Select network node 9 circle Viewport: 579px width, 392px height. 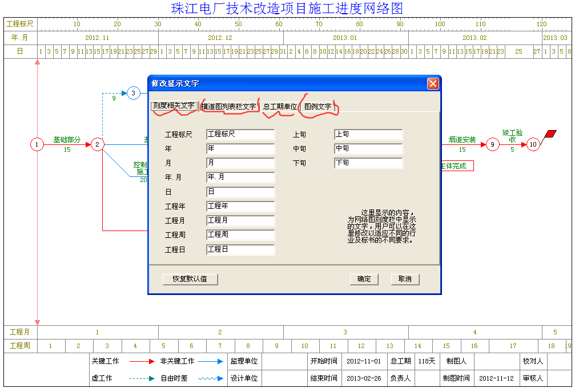[492, 144]
